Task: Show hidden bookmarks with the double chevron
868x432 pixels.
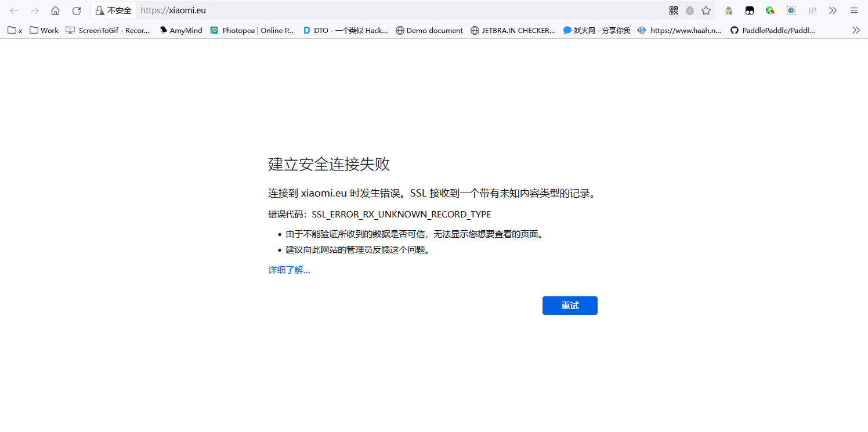Action: point(857,30)
